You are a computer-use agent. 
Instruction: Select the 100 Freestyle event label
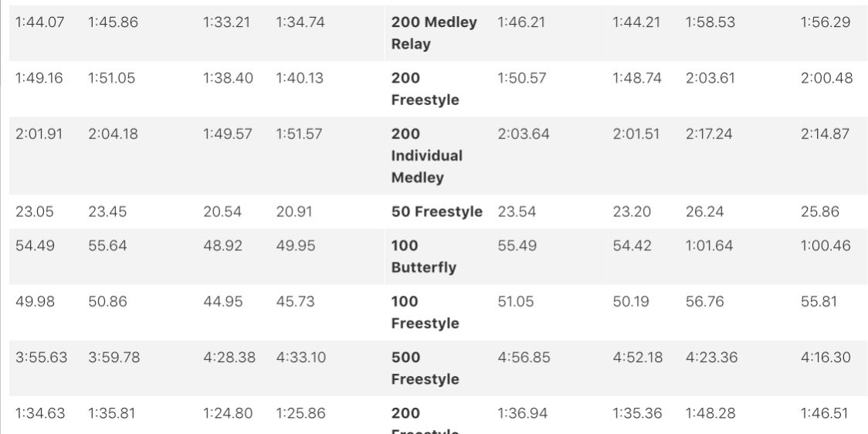(424, 312)
